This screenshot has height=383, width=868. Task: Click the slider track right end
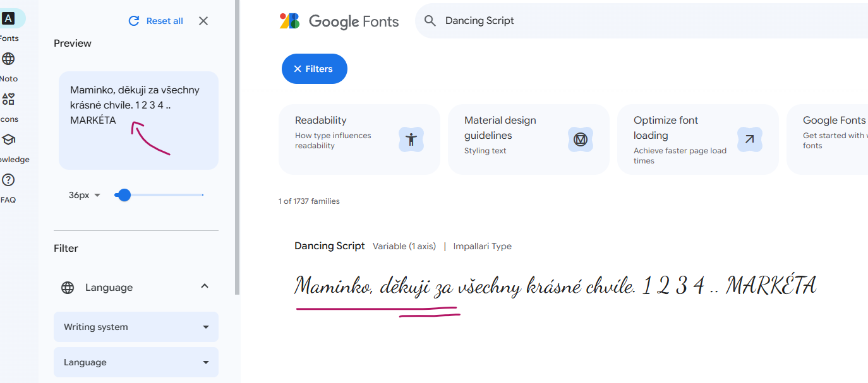[202, 195]
